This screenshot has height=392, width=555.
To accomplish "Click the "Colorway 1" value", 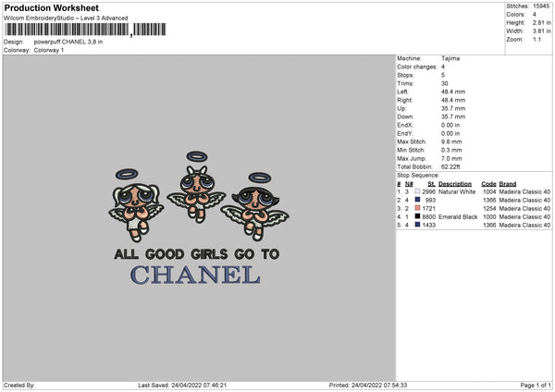I will 49,50.
